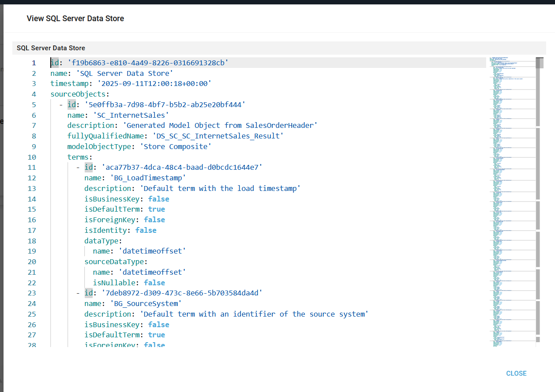This screenshot has height=392, width=555.
Task: Click line number 10 in the gutter
Action: pos(32,157)
